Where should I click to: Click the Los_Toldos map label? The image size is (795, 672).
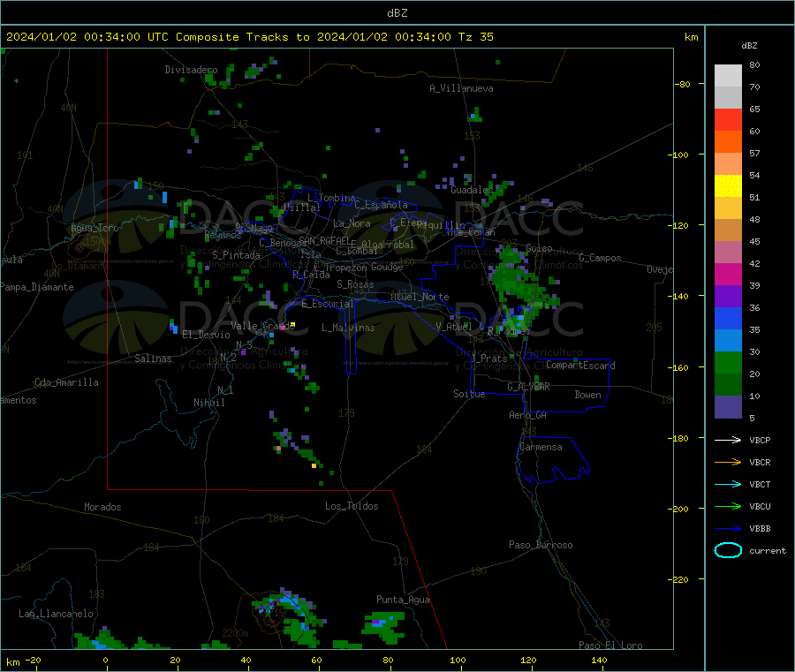tap(352, 506)
